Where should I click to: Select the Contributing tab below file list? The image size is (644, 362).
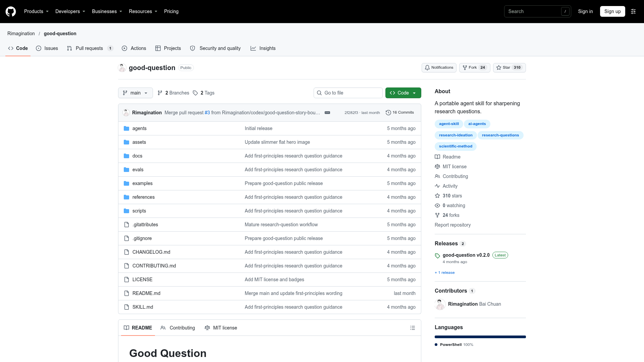click(178, 328)
